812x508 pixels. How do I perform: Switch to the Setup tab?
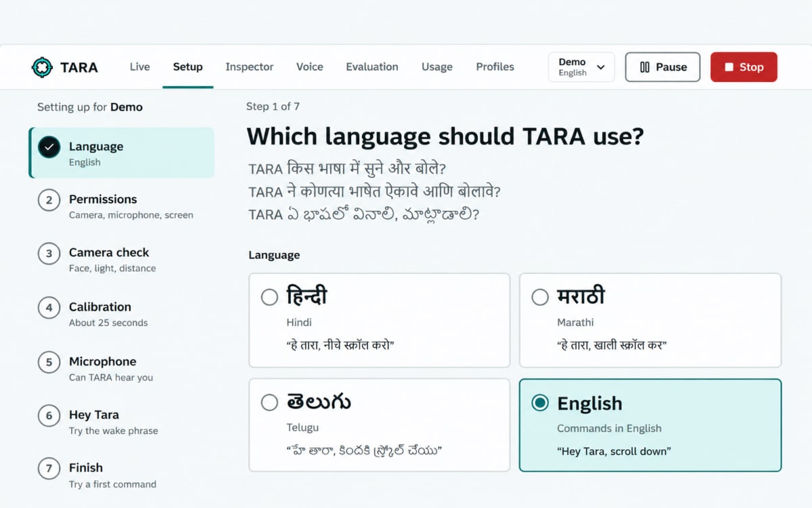click(x=187, y=67)
